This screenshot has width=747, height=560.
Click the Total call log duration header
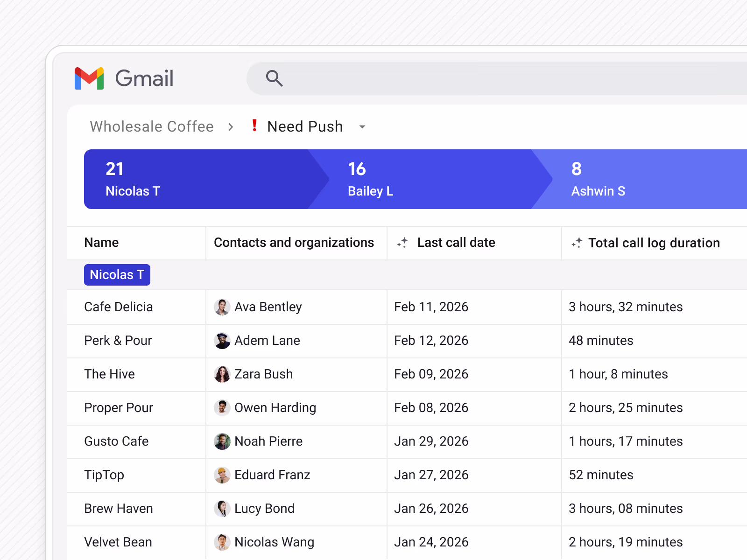click(x=654, y=243)
